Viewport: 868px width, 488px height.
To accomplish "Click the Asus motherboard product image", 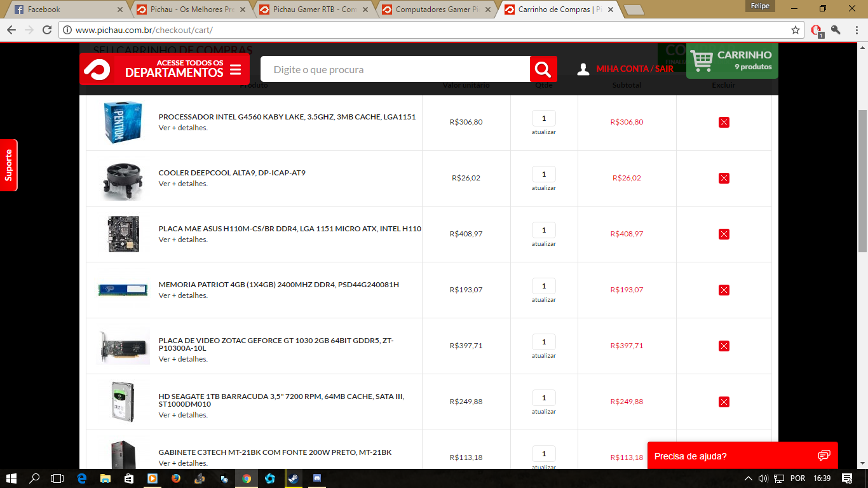I will (123, 234).
